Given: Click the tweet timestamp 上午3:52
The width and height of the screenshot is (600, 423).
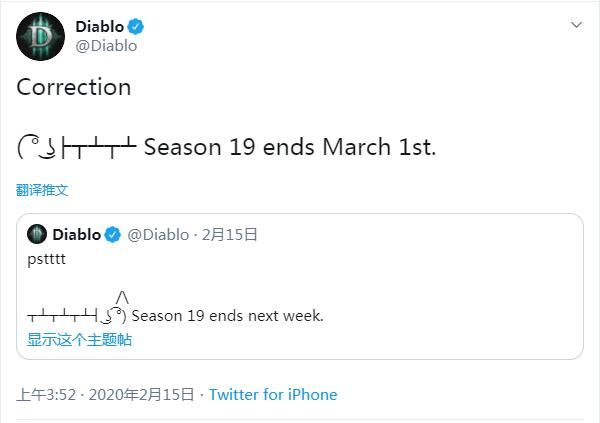Looking at the screenshot, I should point(47,394).
